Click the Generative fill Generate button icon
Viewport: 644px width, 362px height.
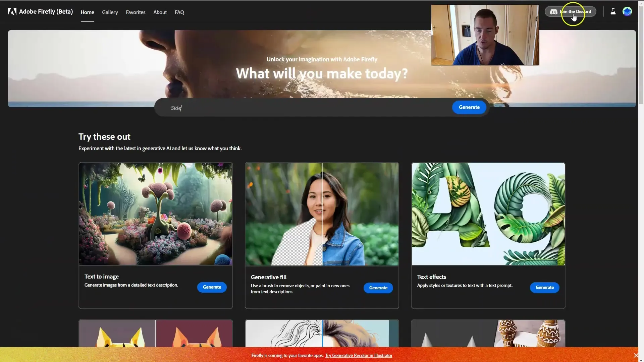tap(378, 288)
